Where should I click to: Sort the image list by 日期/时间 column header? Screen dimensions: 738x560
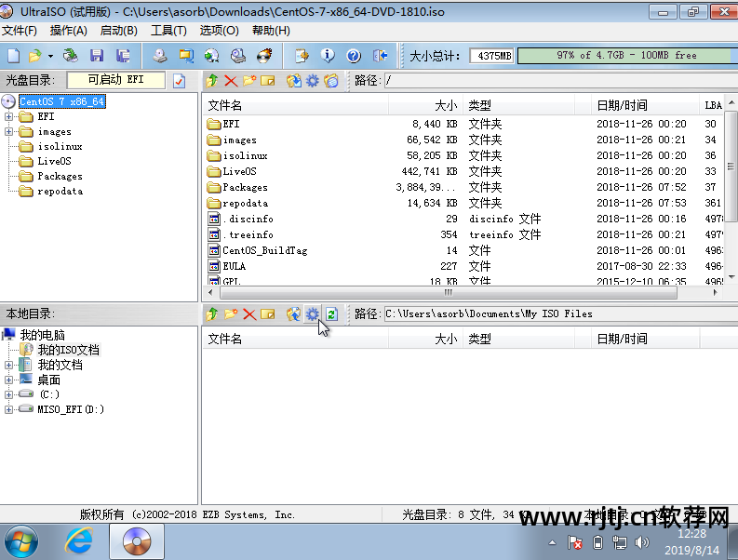point(645,105)
